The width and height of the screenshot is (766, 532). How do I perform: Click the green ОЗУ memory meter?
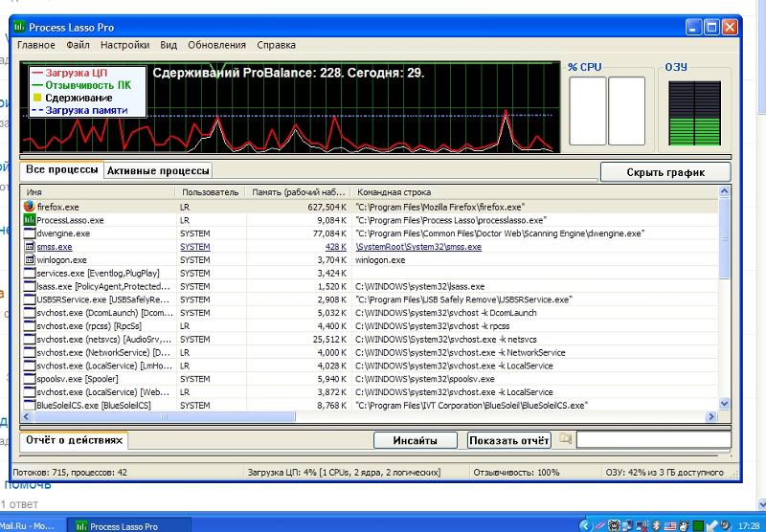pyautogui.click(x=694, y=113)
